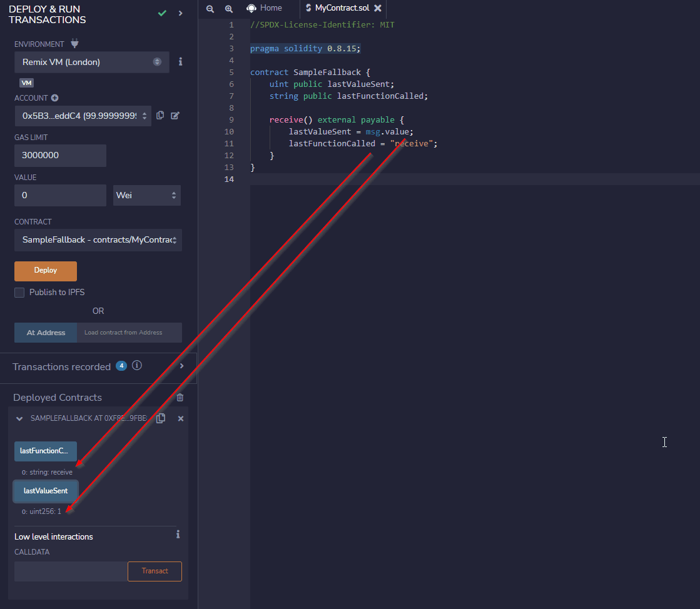700x609 pixels.
Task: Add a new account with the plus icon
Action: 54,98
